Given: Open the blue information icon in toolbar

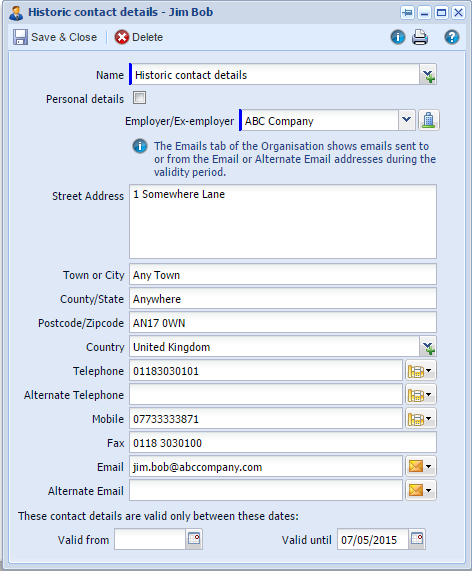Looking at the screenshot, I should (x=398, y=37).
